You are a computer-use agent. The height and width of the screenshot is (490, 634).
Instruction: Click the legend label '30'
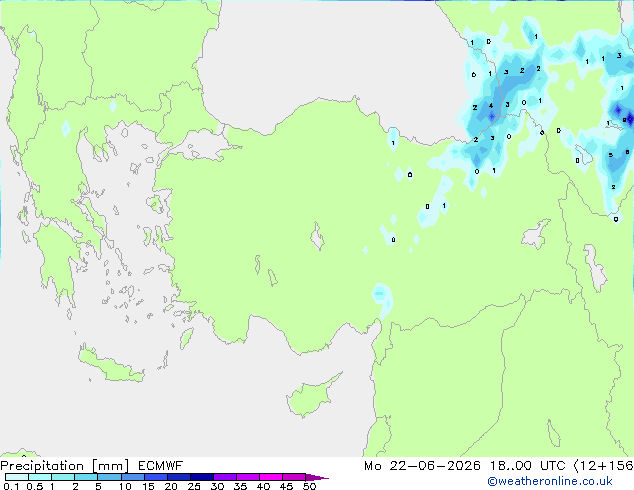pyautogui.click(x=217, y=486)
